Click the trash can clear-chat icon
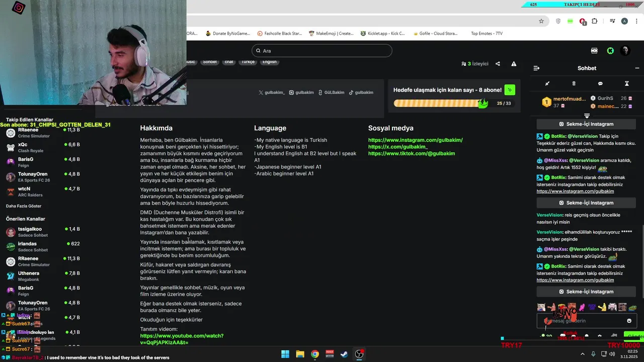 click(574, 83)
